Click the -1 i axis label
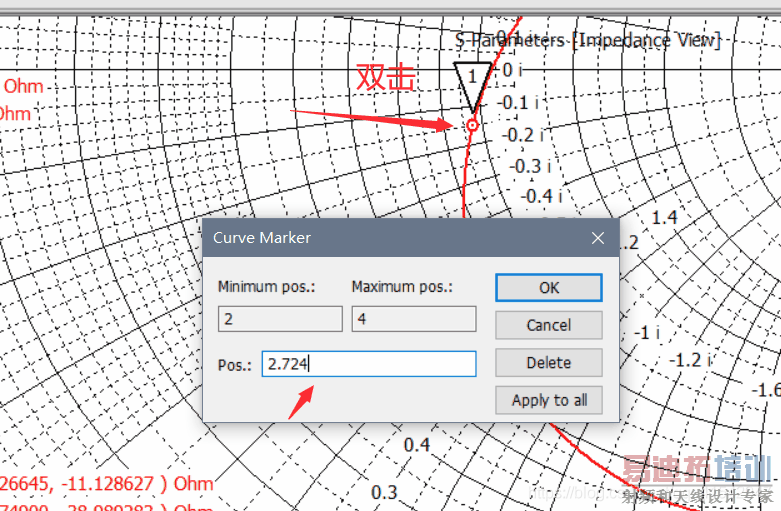The height and width of the screenshot is (511, 781). point(647,332)
